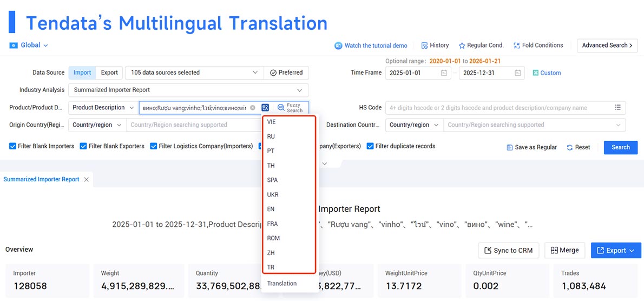
Task: Expand 105 data sources selected dropdown
Action: coord(194,73)
